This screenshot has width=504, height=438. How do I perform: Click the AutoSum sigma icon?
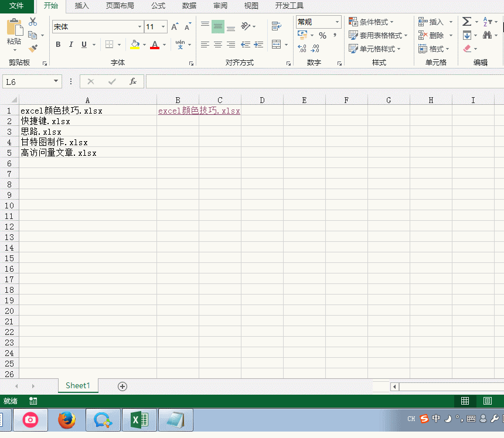coord(466,22)
